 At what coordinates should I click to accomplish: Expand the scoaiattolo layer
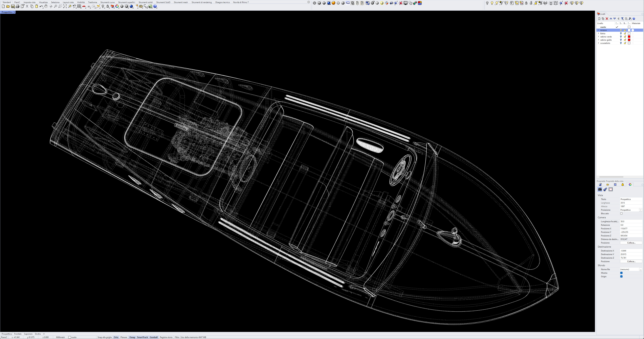598,43
